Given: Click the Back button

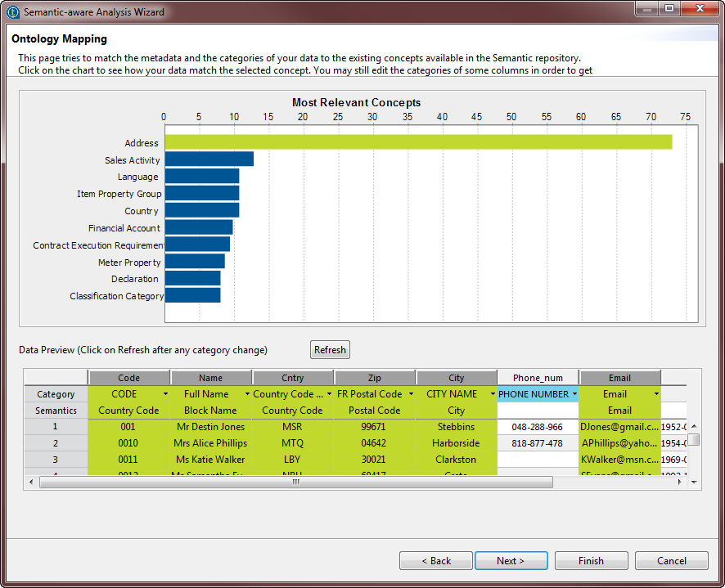Looking at the screenshot, I should pos(436,561).
